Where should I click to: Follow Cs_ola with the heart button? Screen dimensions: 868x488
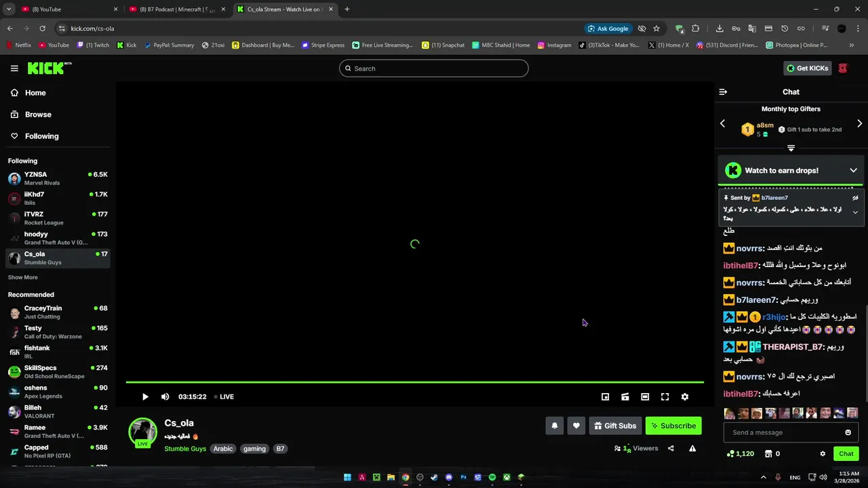click(x=576, y=426)
